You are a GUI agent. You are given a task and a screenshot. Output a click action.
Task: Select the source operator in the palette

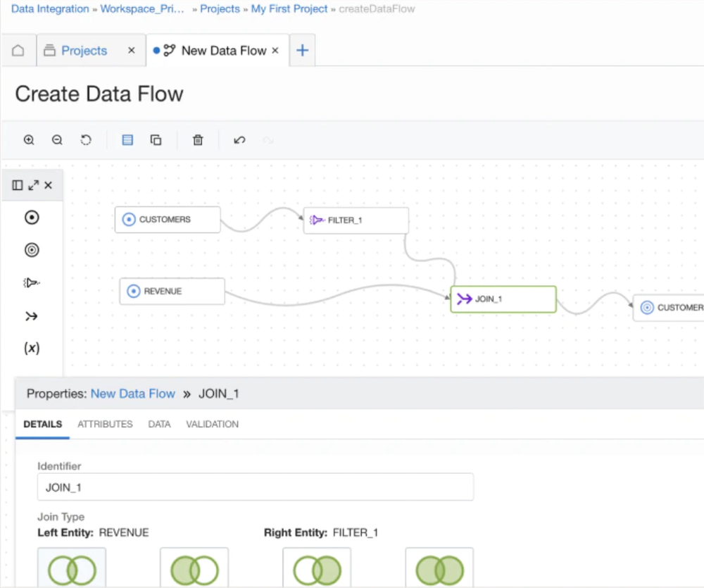(32, 218)
